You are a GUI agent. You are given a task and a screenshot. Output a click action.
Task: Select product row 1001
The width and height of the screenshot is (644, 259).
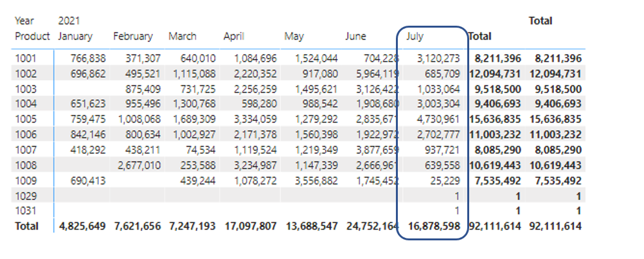[x=26, y=58]
